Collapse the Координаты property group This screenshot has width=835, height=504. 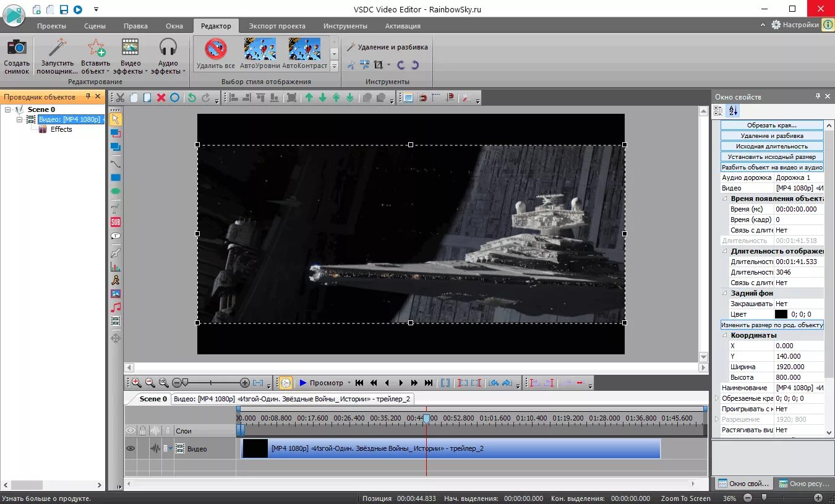[724, 335]
